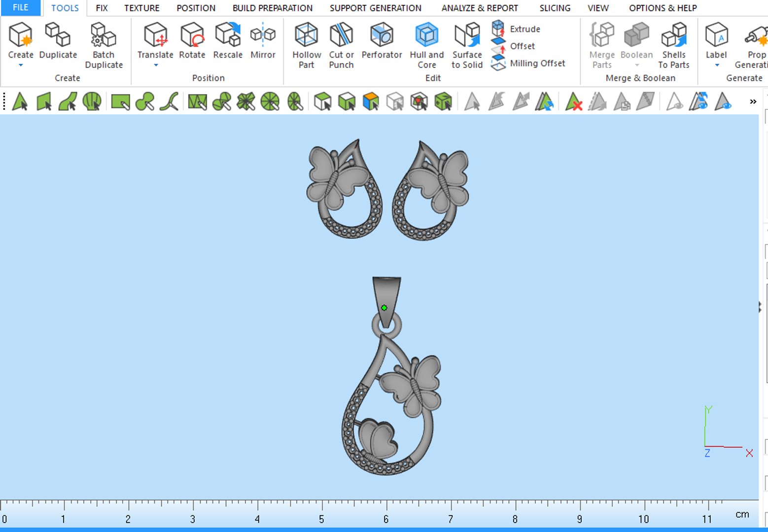Click the Create part icon
The height and width of the screenshot is (532, 768).
tap(21, 34)
